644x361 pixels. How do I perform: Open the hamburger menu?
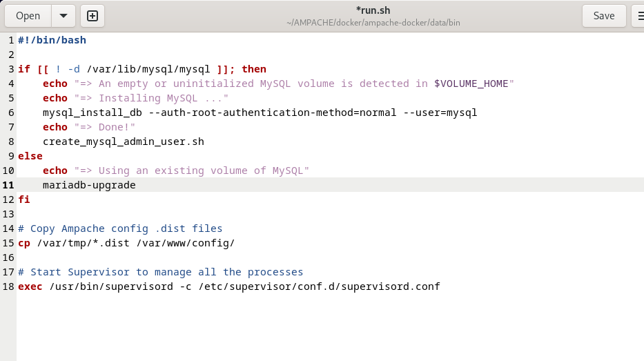[x=638, y=16]
